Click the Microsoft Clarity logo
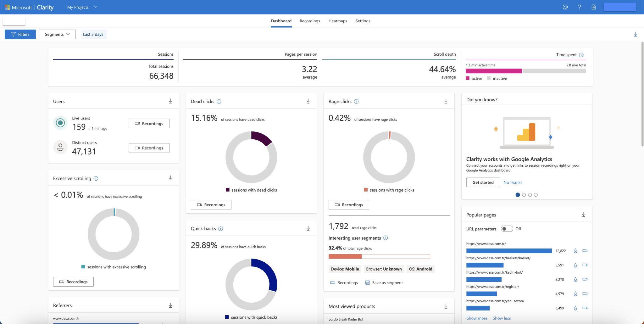The image size is (644, 324). (29, 7)
